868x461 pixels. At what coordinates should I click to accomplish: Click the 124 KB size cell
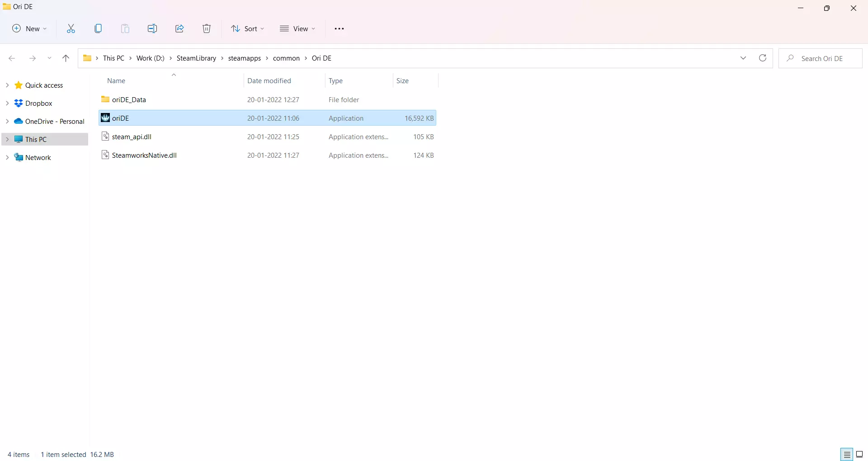[424, 155]
